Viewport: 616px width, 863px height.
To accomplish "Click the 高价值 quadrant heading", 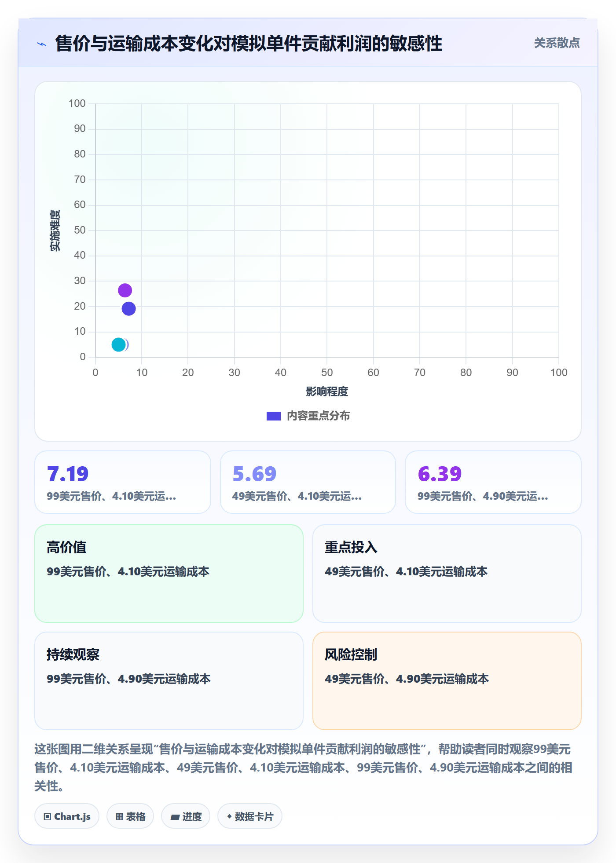I will (x=66, y=547).
